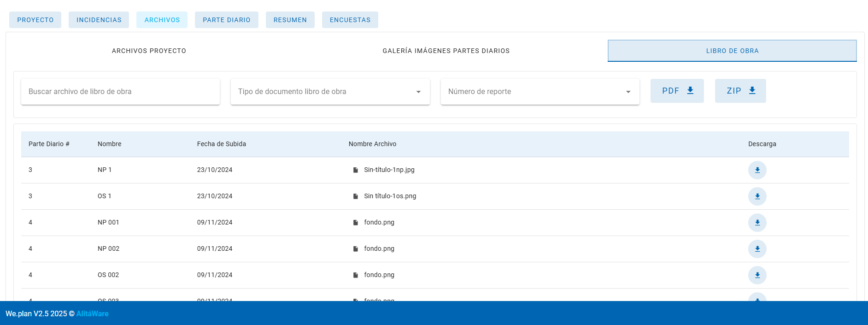The width and height of the screenshot is (868, 325).
Task: Open the ENCUESTAS tab
Action: click(x=350, y=20)
